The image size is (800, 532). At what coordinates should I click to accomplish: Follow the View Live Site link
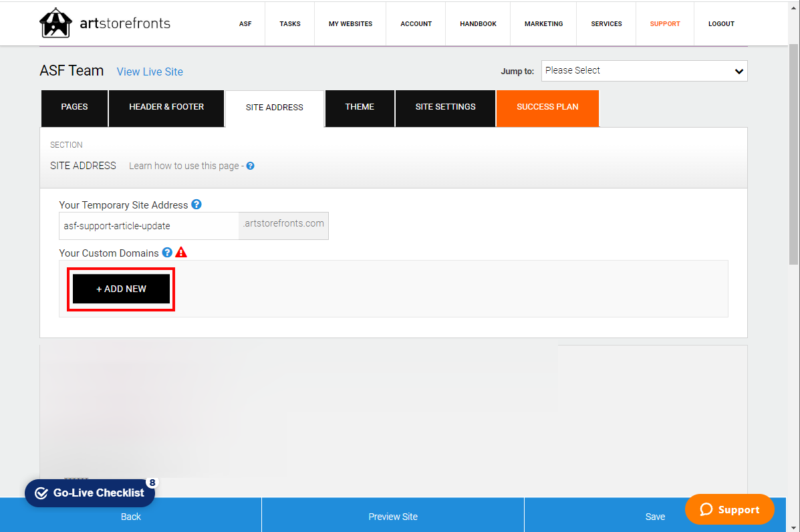(150, 72)
